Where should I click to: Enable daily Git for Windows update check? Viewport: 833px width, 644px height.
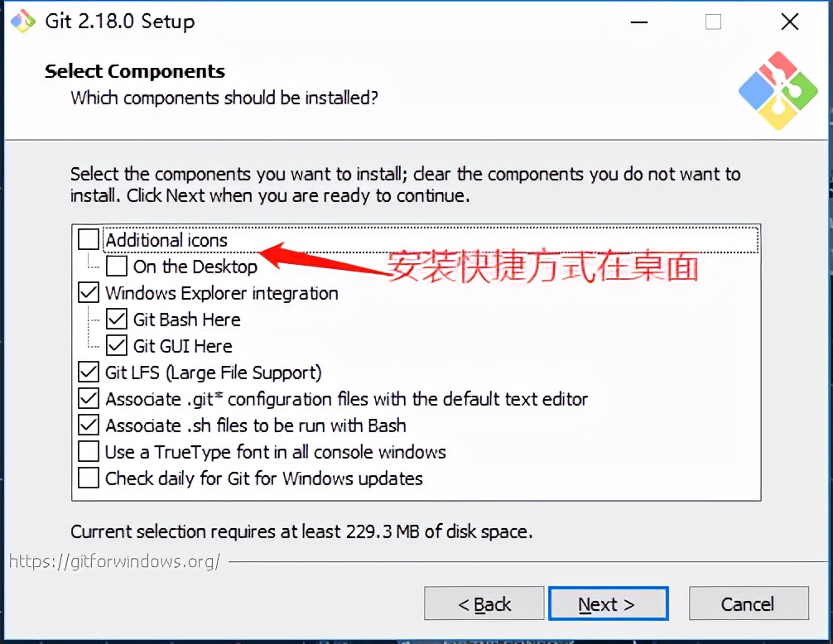pos(89,478)
